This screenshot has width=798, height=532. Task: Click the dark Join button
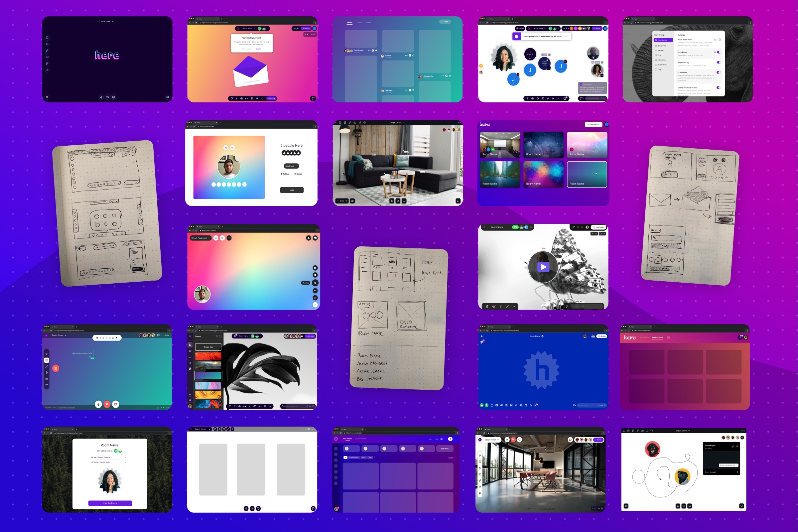pyautogui.click(x=292, y=190)
